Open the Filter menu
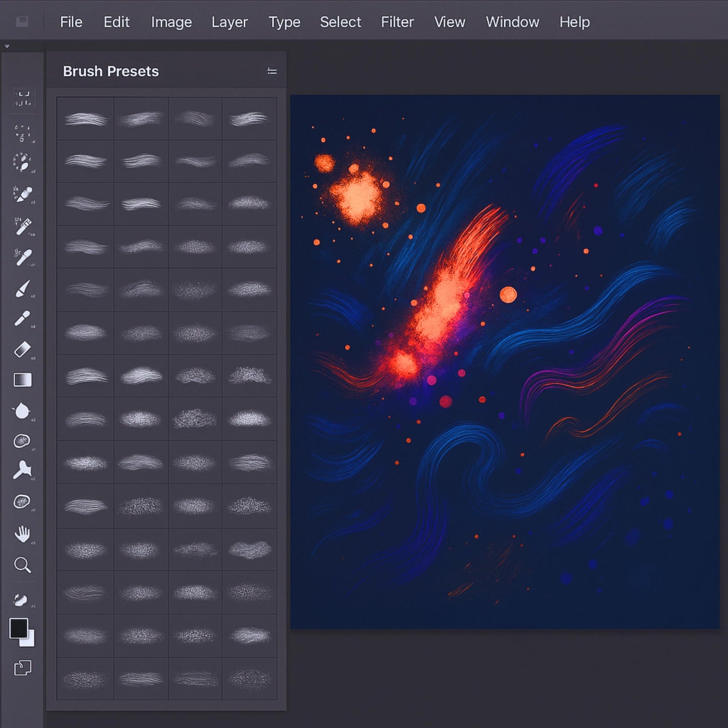728x728 pixels. [398, 22]
